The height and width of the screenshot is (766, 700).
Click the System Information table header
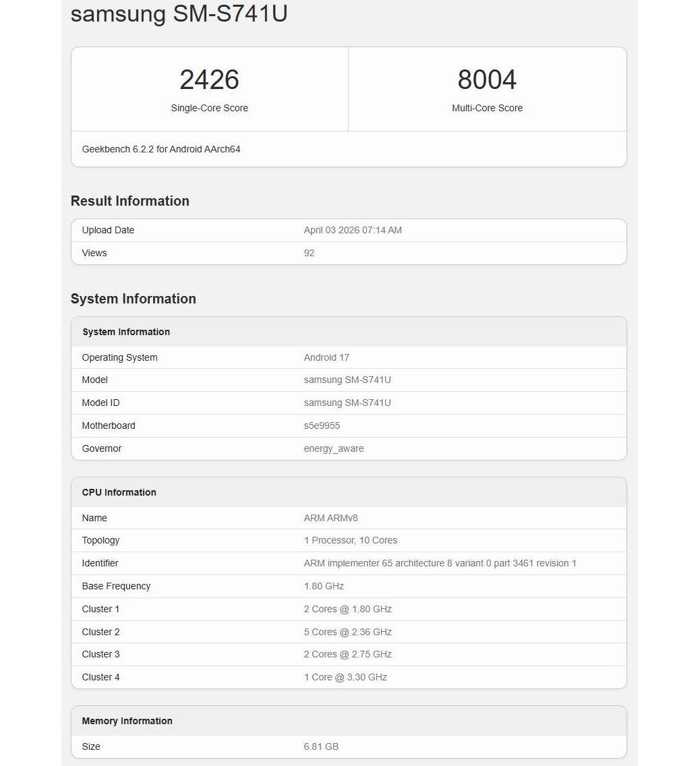click(126, 332)
